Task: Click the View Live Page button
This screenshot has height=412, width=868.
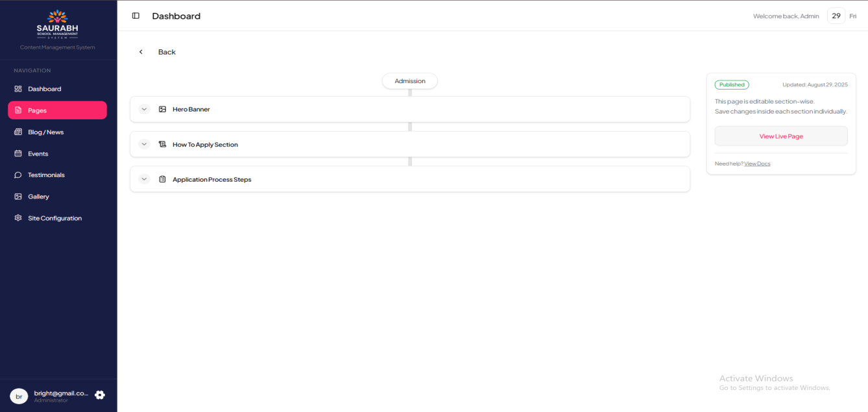Action: point(781,136)
